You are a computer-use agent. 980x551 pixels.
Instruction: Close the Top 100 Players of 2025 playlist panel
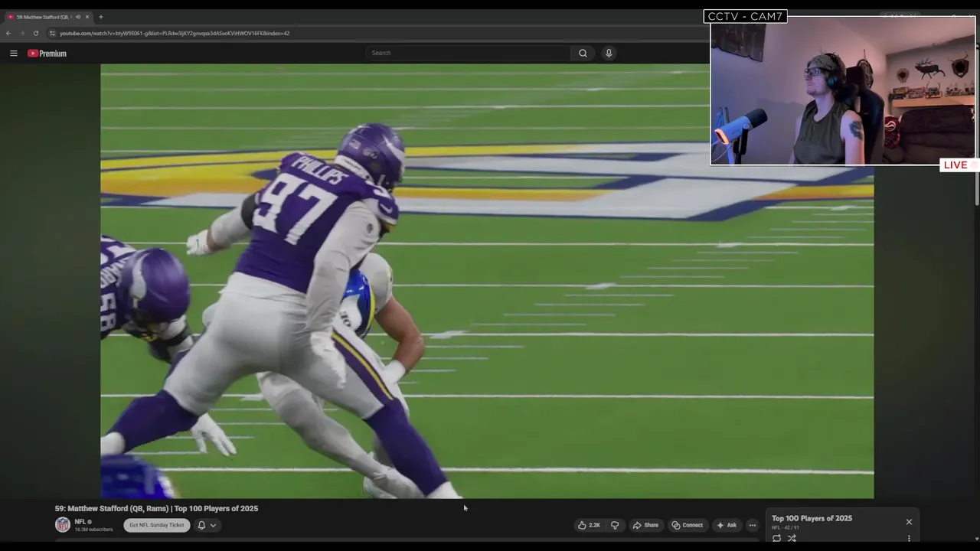909,522
